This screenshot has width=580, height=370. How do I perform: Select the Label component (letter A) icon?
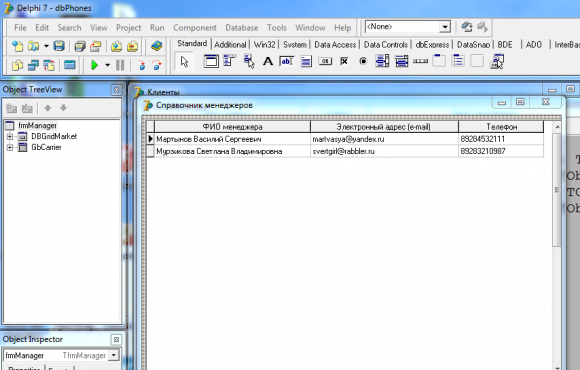pyautogui.click(x=268, y=61)
